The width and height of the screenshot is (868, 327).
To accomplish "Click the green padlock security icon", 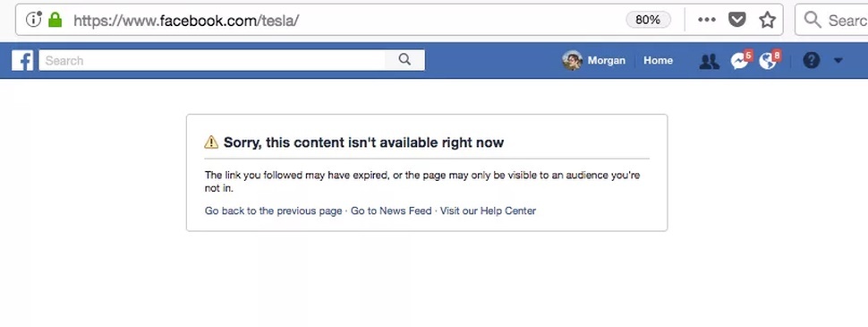I will (55, 20).
